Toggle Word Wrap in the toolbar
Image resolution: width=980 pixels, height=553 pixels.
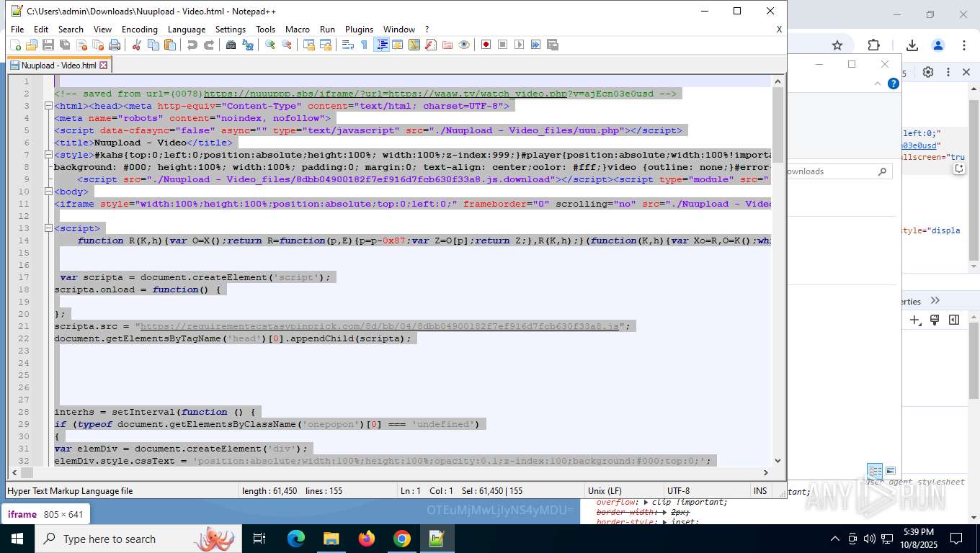pyautogui.click(x=347, y=45)
